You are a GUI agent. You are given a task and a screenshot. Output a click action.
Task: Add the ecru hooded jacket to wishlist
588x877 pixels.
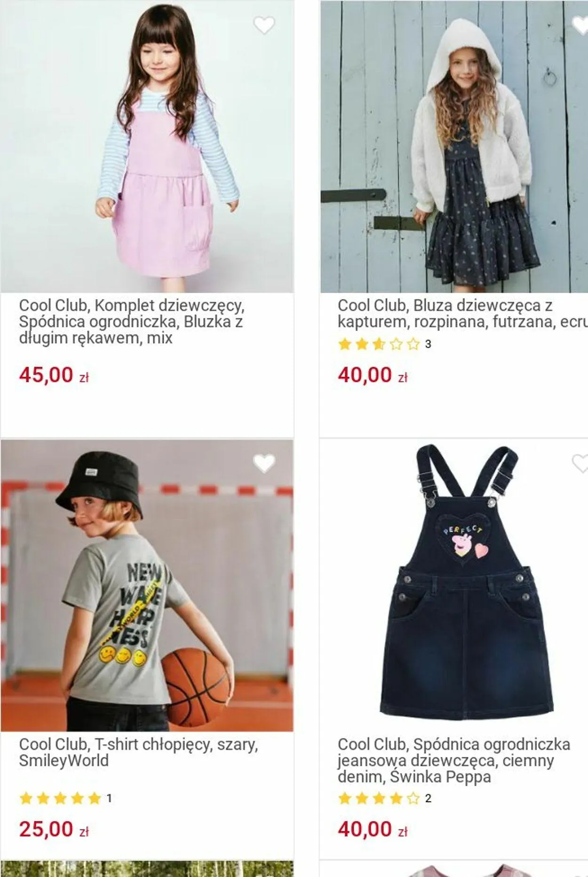click(x=580, y=25)
